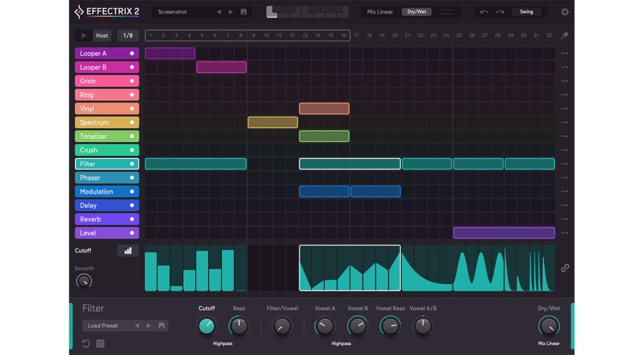Click step number 16 marker

coord(343,35)
